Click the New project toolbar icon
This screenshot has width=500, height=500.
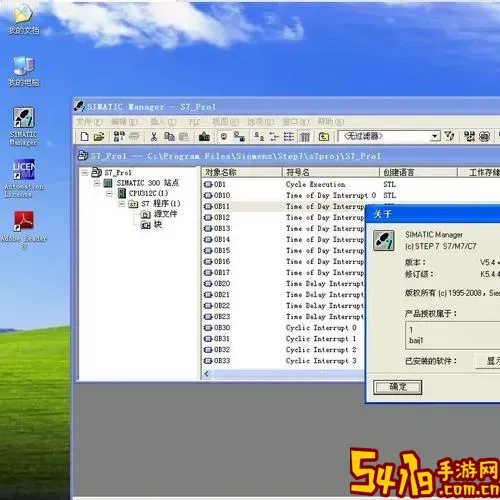[85, 136]
